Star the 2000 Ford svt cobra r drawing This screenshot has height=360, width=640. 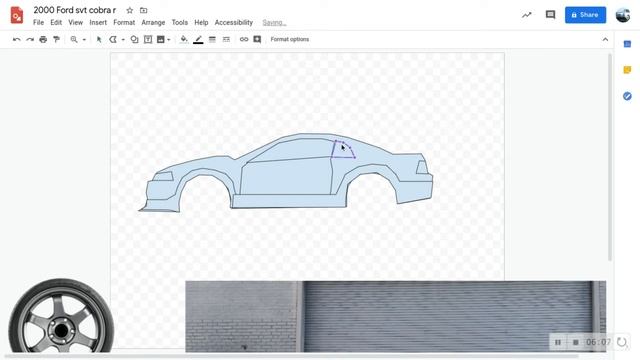coord(130,10)
